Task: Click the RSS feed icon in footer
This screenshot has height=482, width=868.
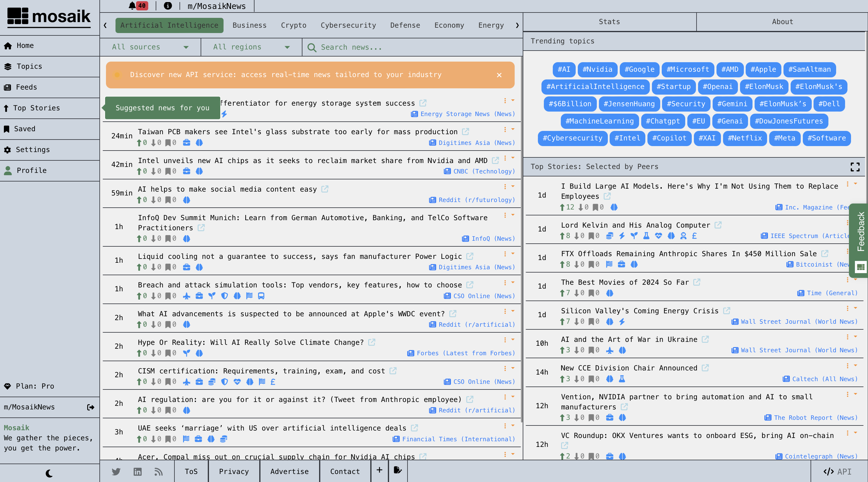Action: [158, 471]
